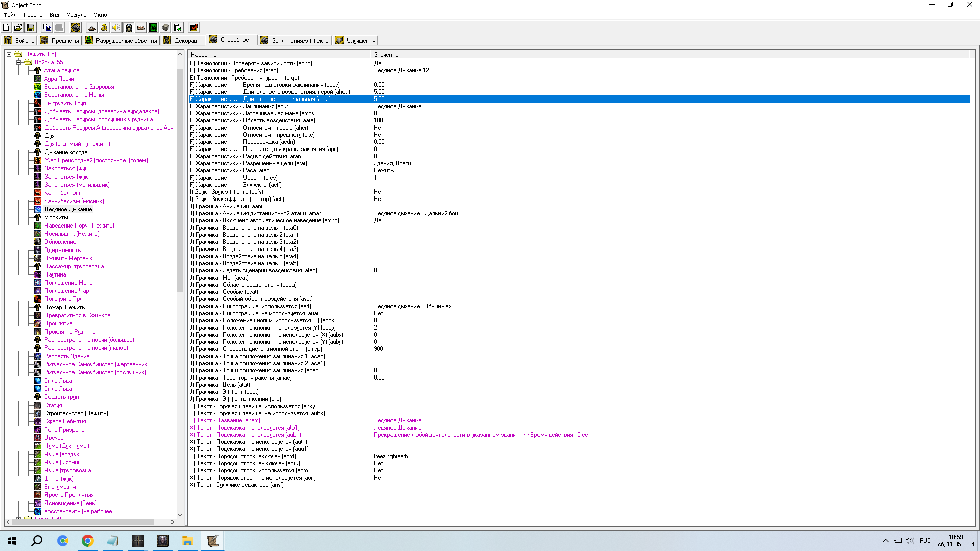The width and height of the screenshot is (980, 551).
Task: Select Ледяное Дыхание in the ability tree
Action: pos(68,209)
